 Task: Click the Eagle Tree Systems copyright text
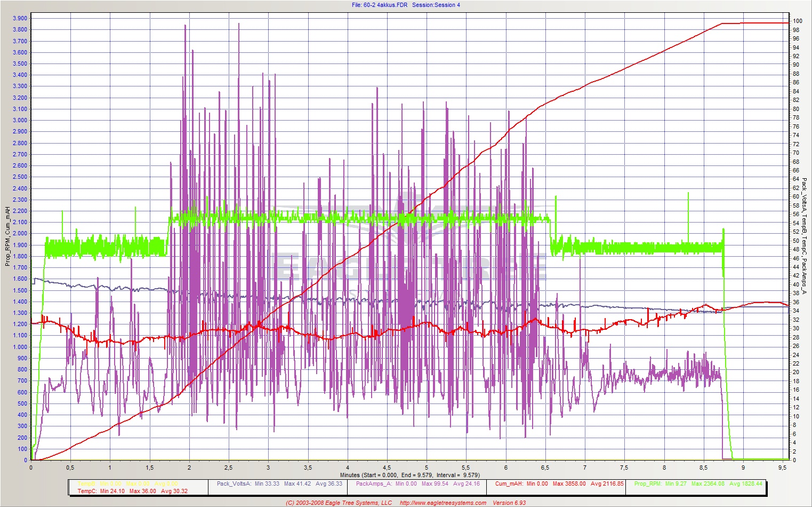click(x=339, y=503)
